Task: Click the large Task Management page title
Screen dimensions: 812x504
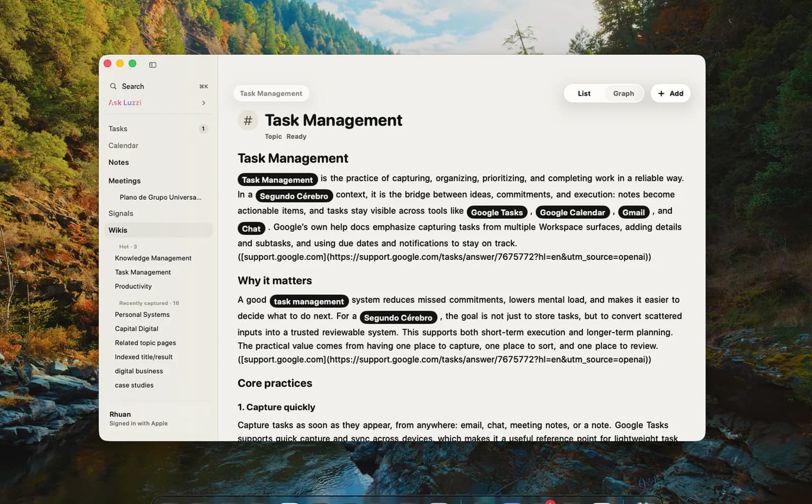Action: (333, 120)
